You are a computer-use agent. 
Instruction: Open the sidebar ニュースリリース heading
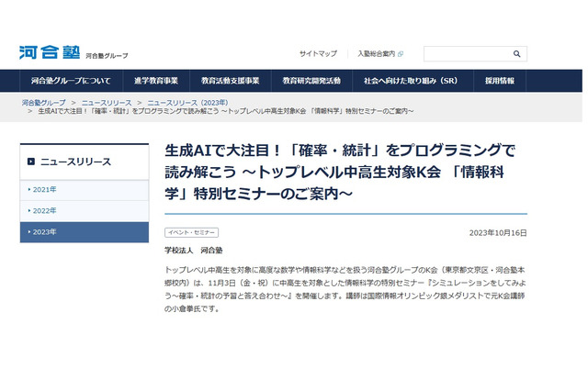(85, 162)
